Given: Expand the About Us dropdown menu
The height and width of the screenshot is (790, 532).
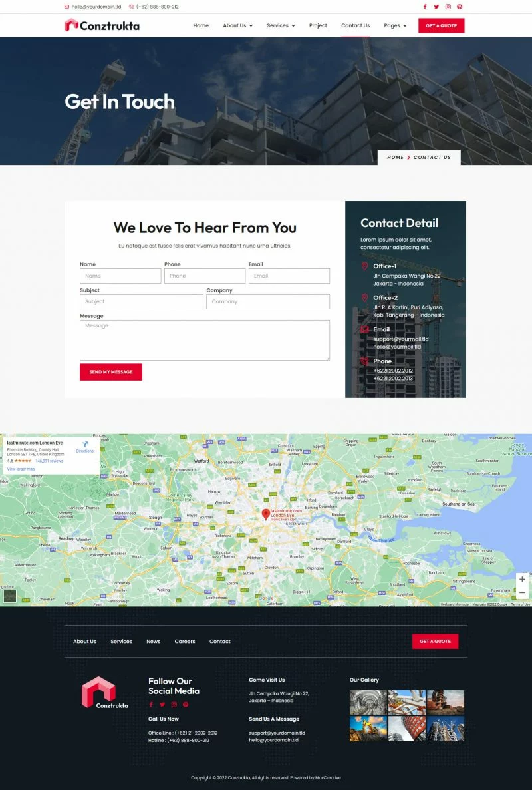Looking at the screenshot, I should (237, 25).
